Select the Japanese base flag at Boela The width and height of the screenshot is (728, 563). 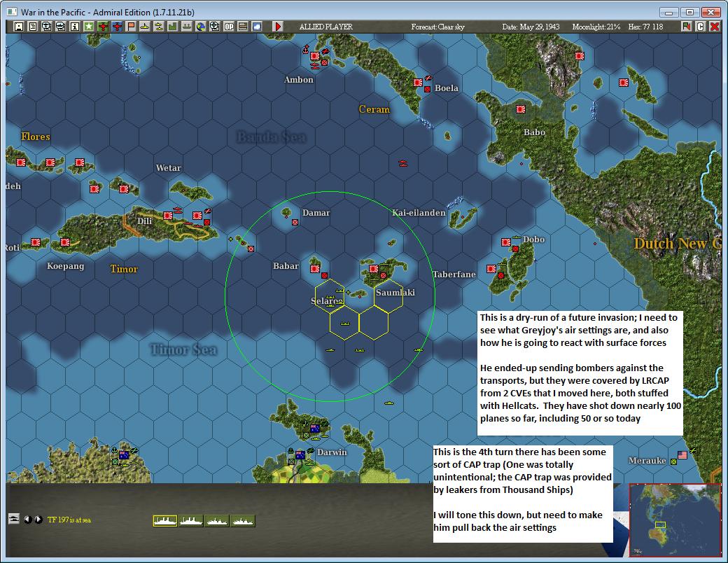coord(418,82)
